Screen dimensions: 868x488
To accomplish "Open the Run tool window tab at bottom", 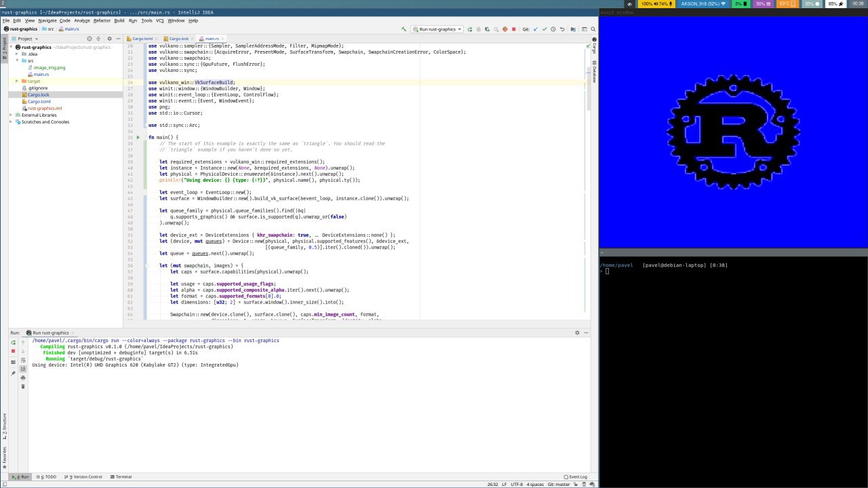I will click(22, 477).
